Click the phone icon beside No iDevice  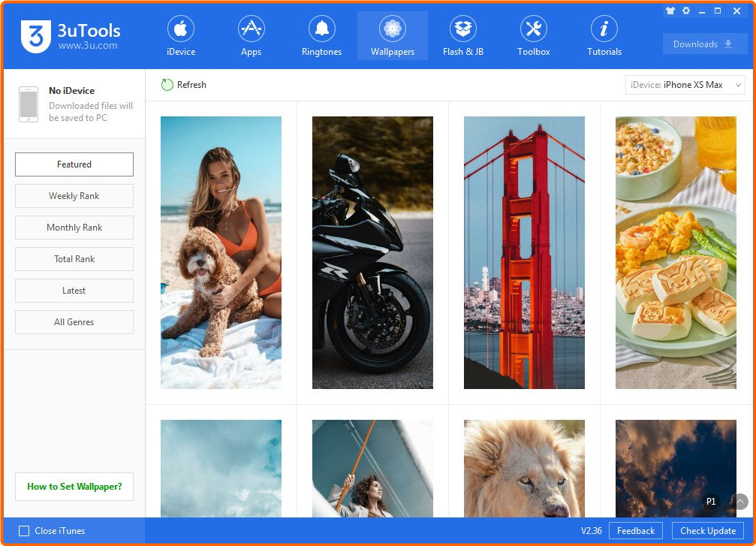(x=29, y=104)
